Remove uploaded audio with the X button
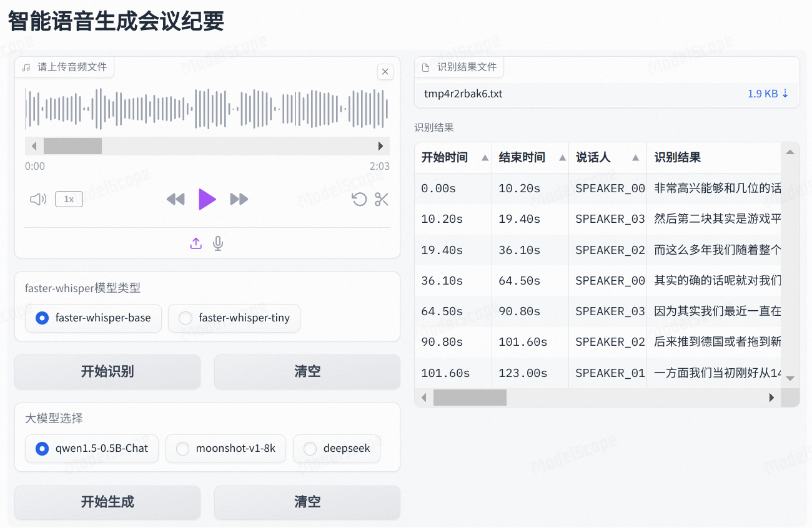This screenshot has height=528, width=812. click(x=385, y=72)
